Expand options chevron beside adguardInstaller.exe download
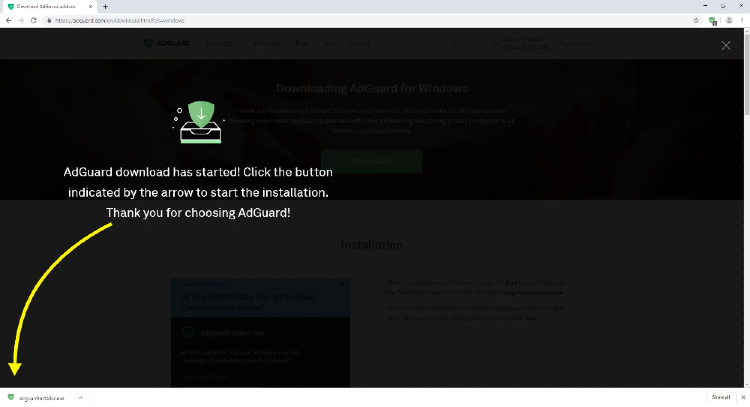 (81, 398)
